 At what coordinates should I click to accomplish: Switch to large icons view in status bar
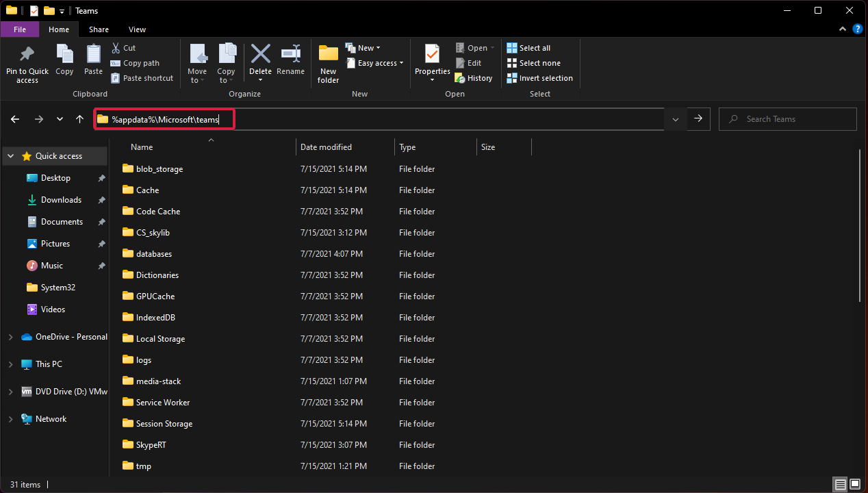click(854, 485)
